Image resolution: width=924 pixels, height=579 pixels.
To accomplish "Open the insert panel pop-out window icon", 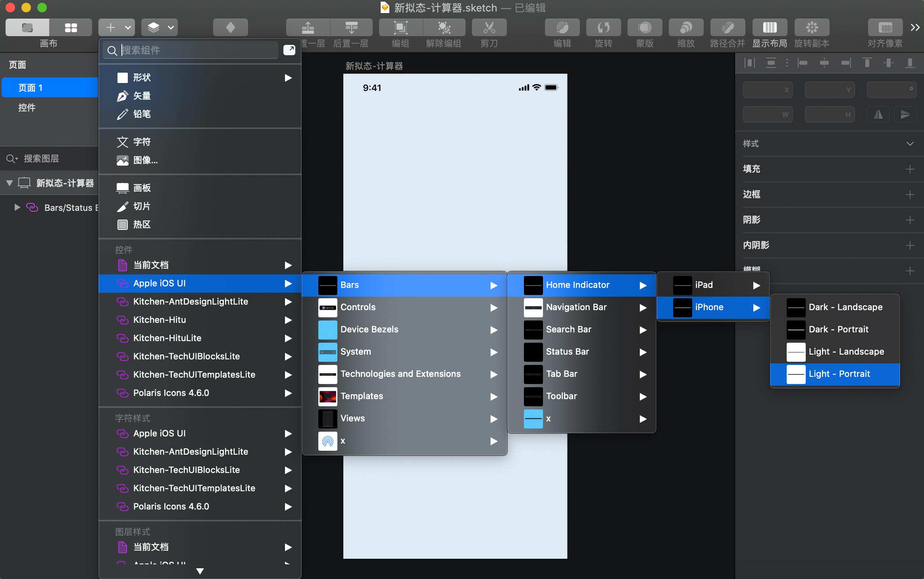I will pyautogui.click(x=289, y=50).
